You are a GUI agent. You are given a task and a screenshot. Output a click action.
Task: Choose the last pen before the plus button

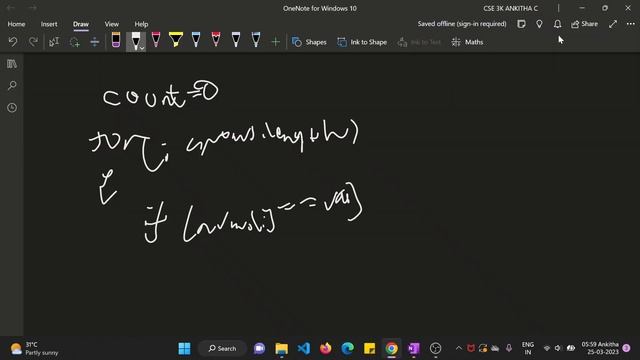[x=256, y=40]
